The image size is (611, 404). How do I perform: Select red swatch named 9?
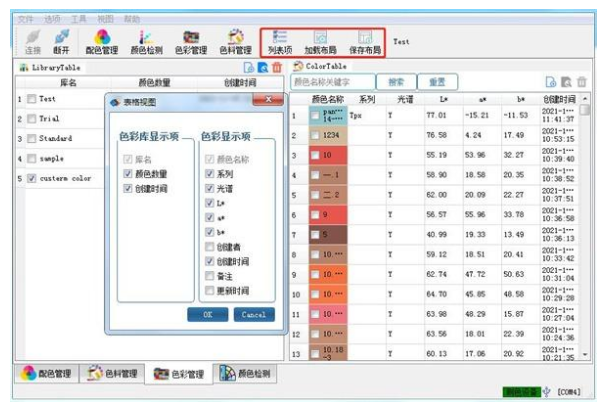click(327, 215)
